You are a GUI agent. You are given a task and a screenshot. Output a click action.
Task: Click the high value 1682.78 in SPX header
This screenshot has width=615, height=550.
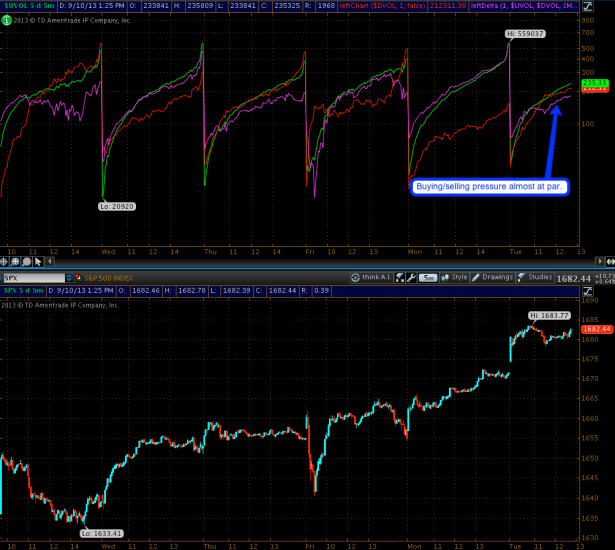191,291
